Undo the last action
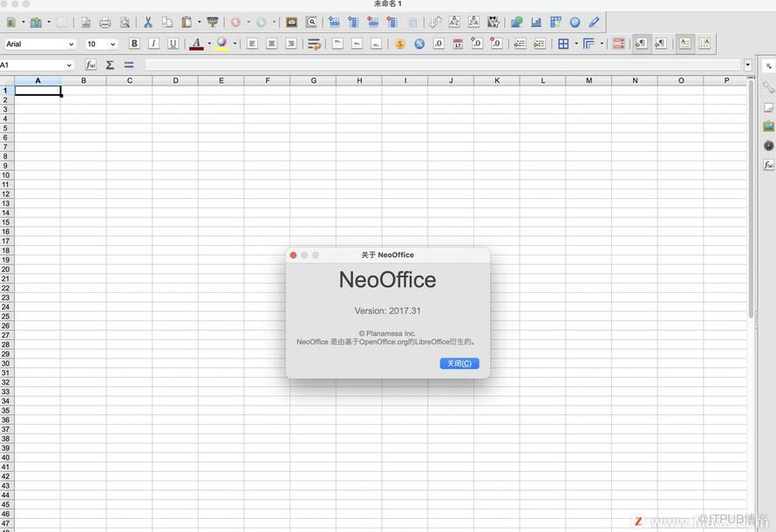 tap(235, 23)
